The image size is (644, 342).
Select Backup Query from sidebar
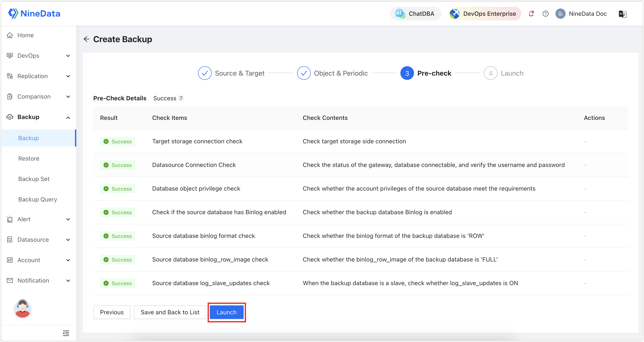[x=37, y=199]
